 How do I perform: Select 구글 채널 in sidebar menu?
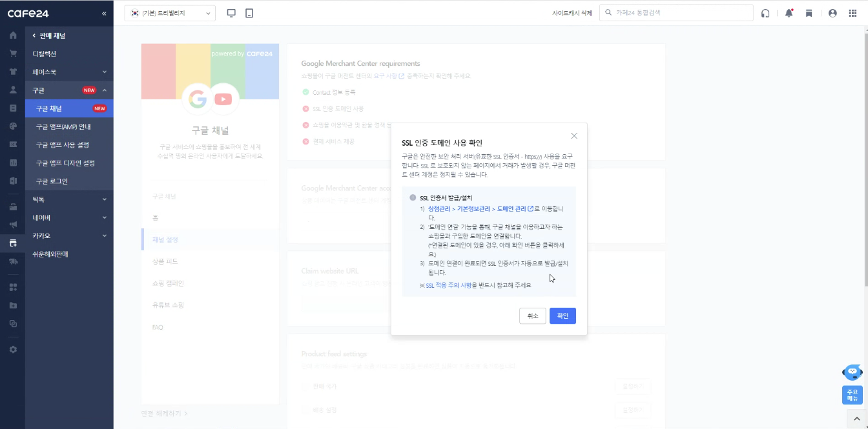pyautogui.click(x=69, y=108)
